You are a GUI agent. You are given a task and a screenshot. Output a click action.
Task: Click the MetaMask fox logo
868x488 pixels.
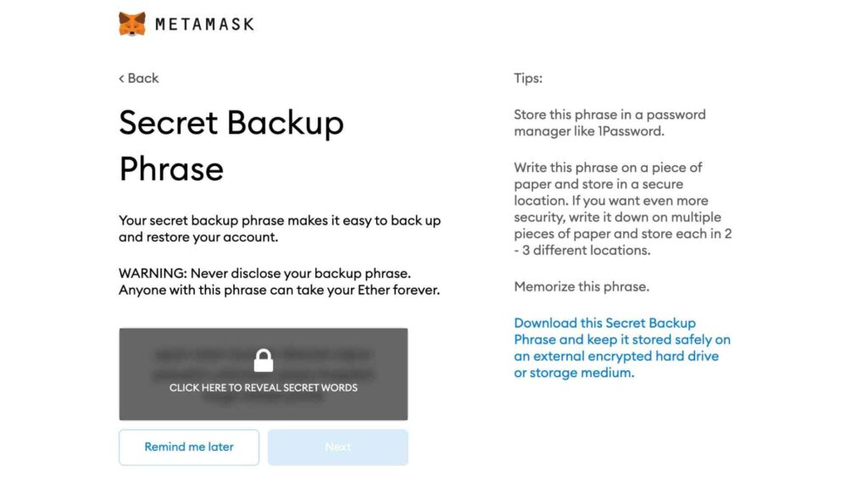(131, 24)
